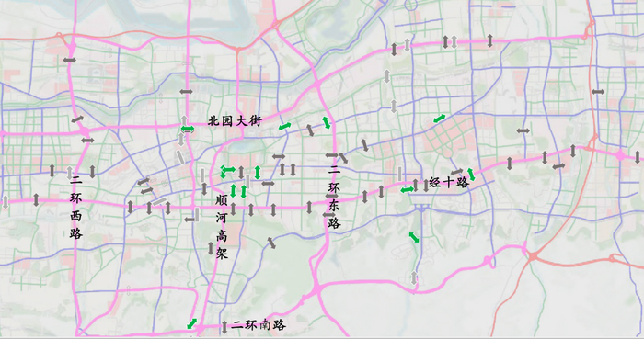Click grey vertical arrow beside 二环南路 label
Viewport: 644px width, 339px height.
[x=224, y=327]
